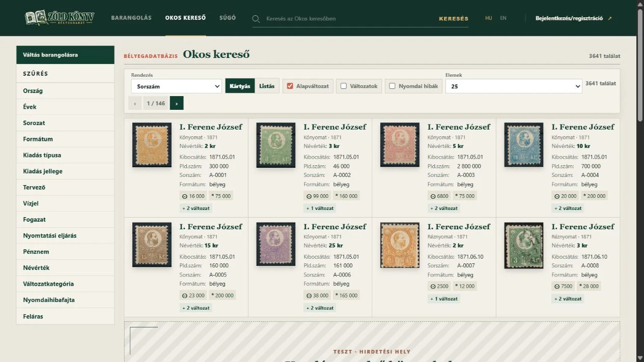Select the Okos kereső menu item
This screenshot has height=362, width=644.
tap(185, 18)
